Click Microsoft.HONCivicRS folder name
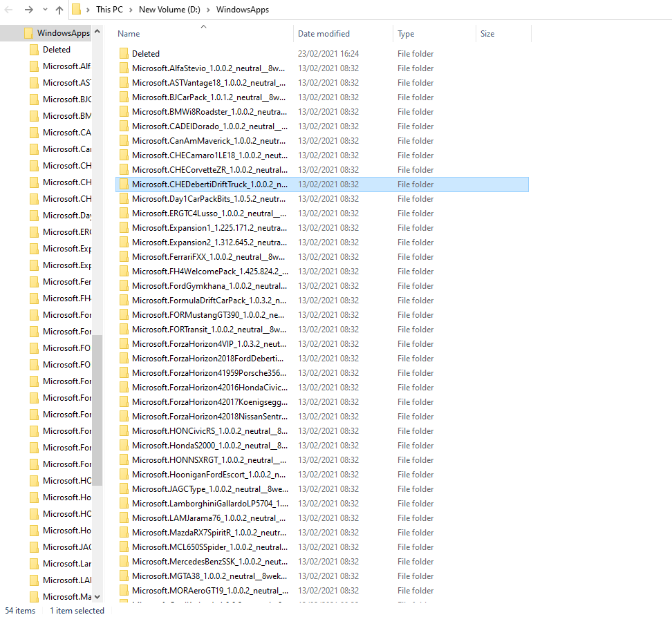The height and width of the screenshot is (617, 672). pyautogui.click(x=209, y=431)
